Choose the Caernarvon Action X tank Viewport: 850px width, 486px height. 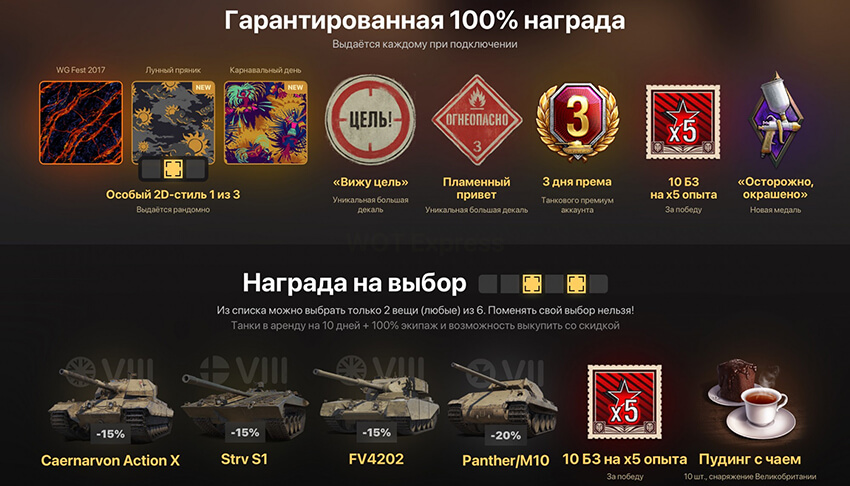click(x=111, y=404)
